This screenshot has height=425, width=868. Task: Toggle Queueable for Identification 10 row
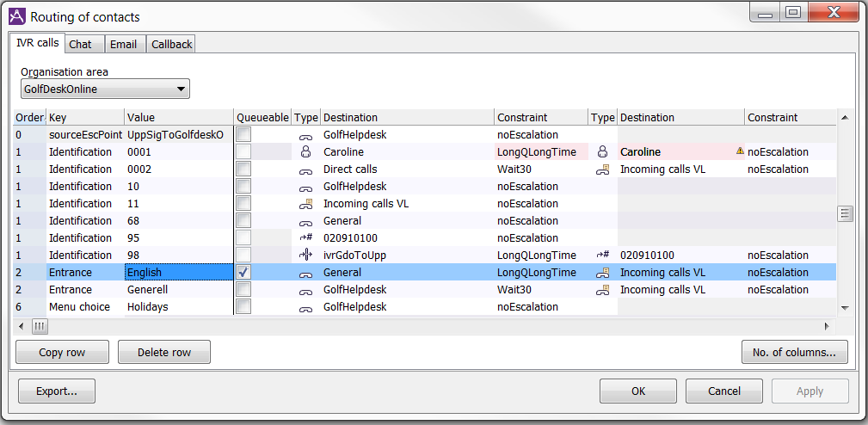(243, 186)
